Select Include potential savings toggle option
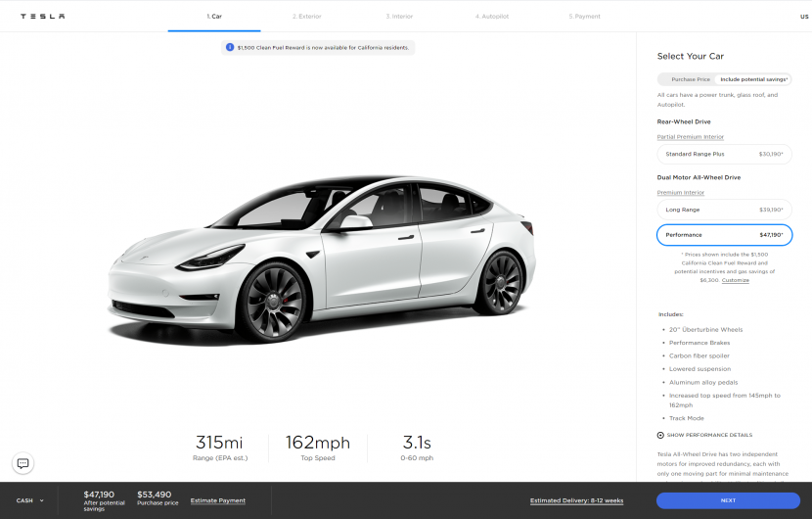This screenshot has height=519, width=812. pyautogui.click(x=753, y=79)
